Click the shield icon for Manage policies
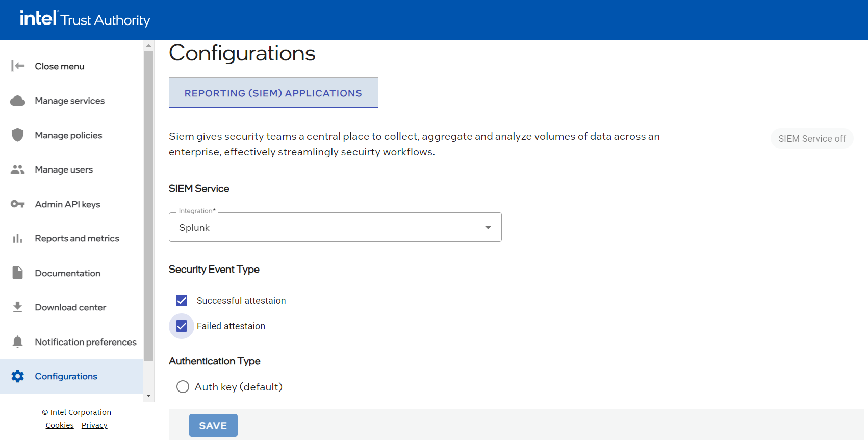This screenshot has height=440, width=868. click(x=18, y=135)
